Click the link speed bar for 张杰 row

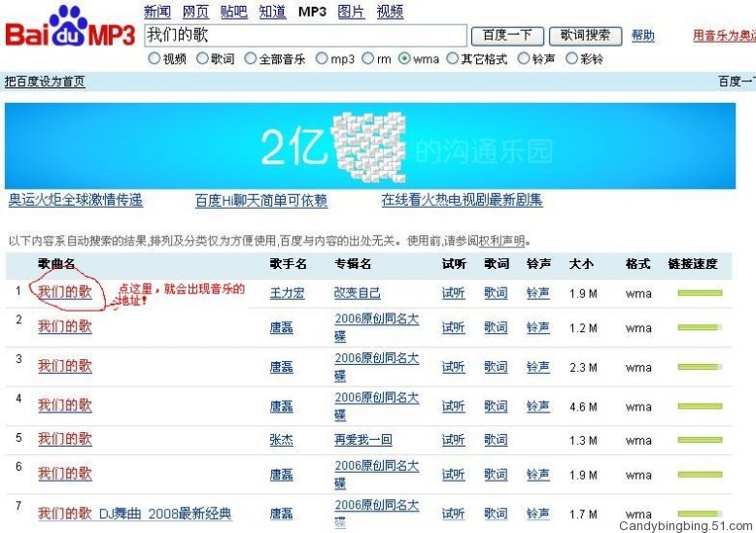coord(700,440)
